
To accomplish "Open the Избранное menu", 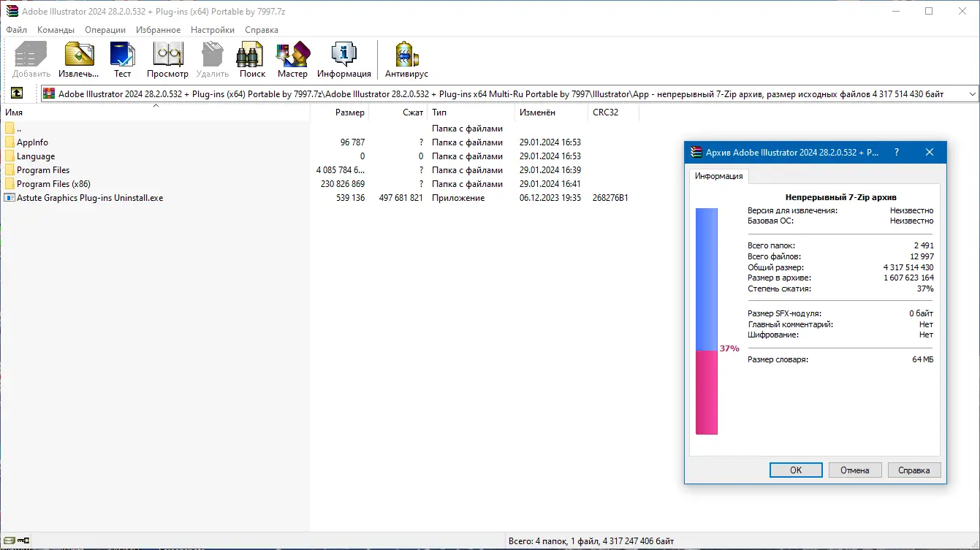I will [x=158, y=30].
